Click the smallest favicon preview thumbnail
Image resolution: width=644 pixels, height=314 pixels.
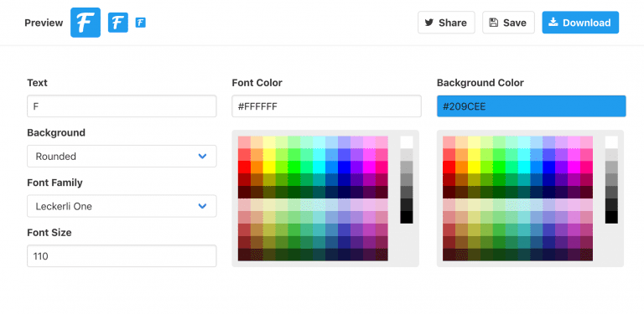(x=141, y=23)
